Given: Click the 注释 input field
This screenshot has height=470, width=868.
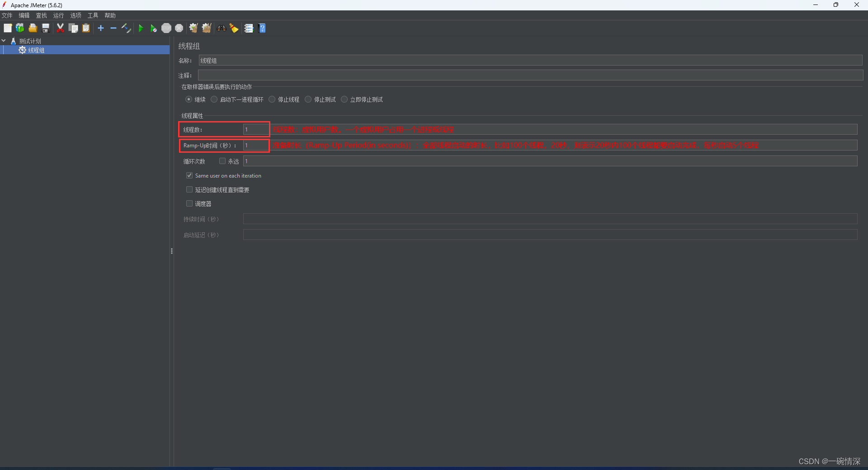Looking at the screenshot, I should 530,75.
